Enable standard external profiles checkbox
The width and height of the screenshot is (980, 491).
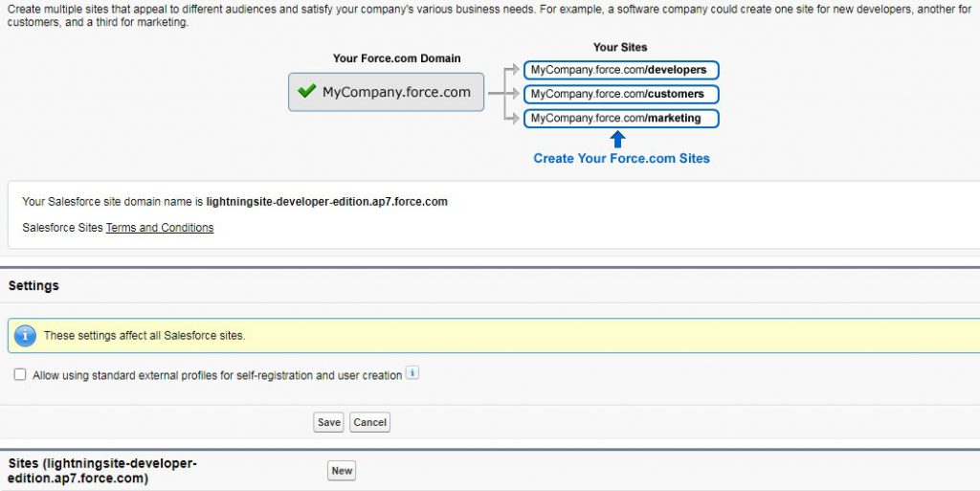tap(20, 375)
